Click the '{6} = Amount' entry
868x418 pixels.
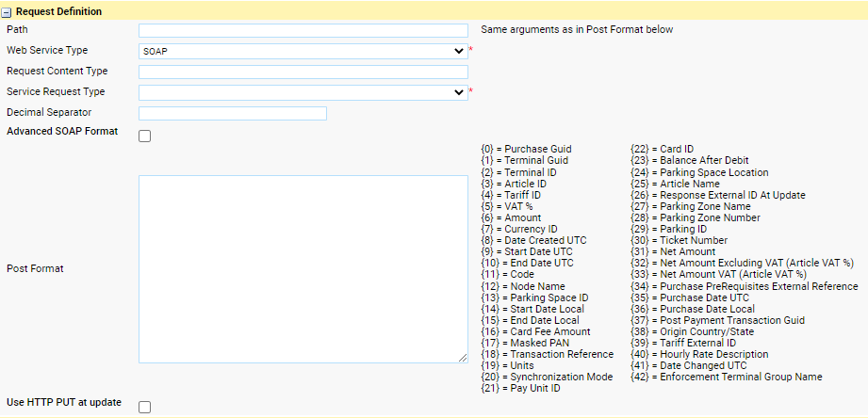click(x=511, y=217)
